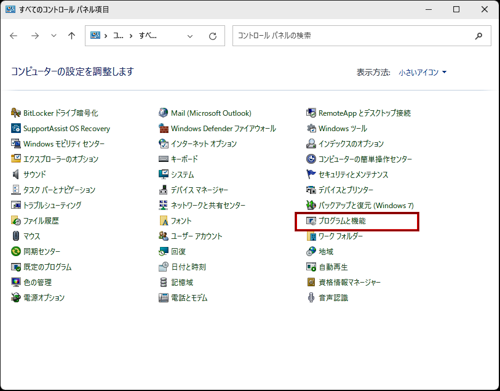Open the サウンド speaker icon
Screen dimensions: 500x391
(16, 174)
